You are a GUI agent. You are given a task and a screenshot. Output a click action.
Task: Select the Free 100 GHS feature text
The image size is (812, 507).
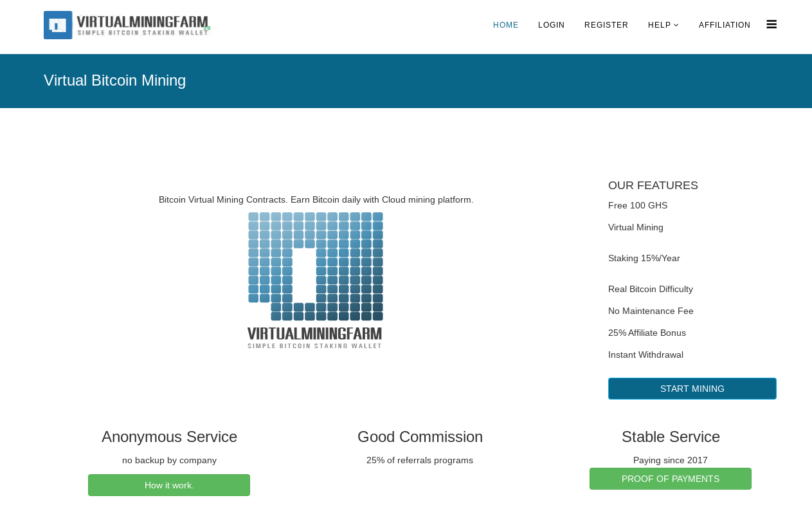tap(638, 206)
